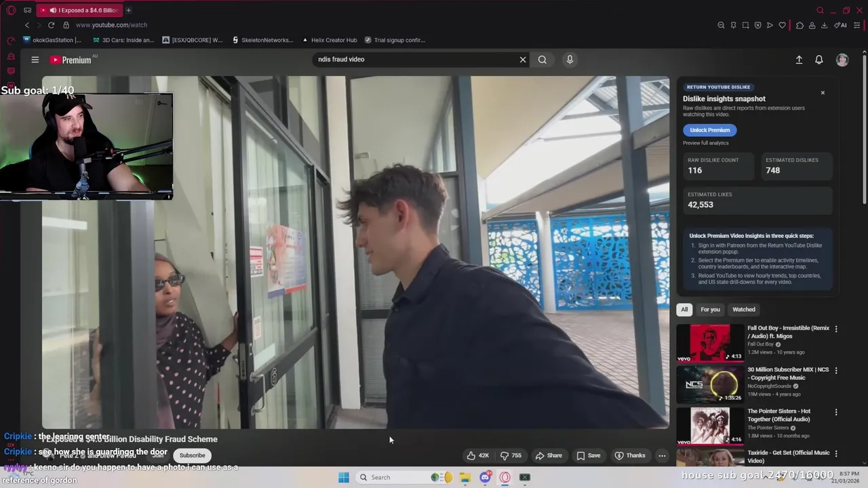
Task: Share the video
Action: coord(549,455)
